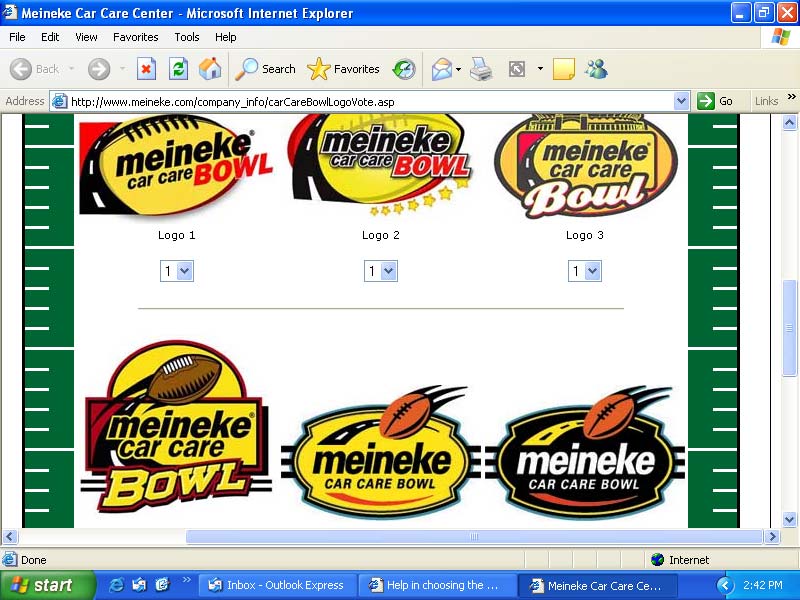Refresh the current page
This screenshot has height=600, width=800.
178,69
